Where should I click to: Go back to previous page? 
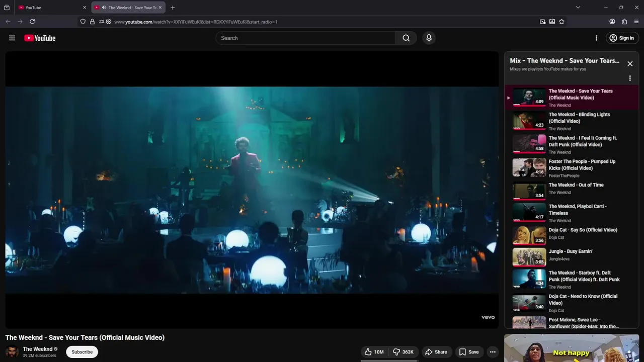click(x=8, y=22)
